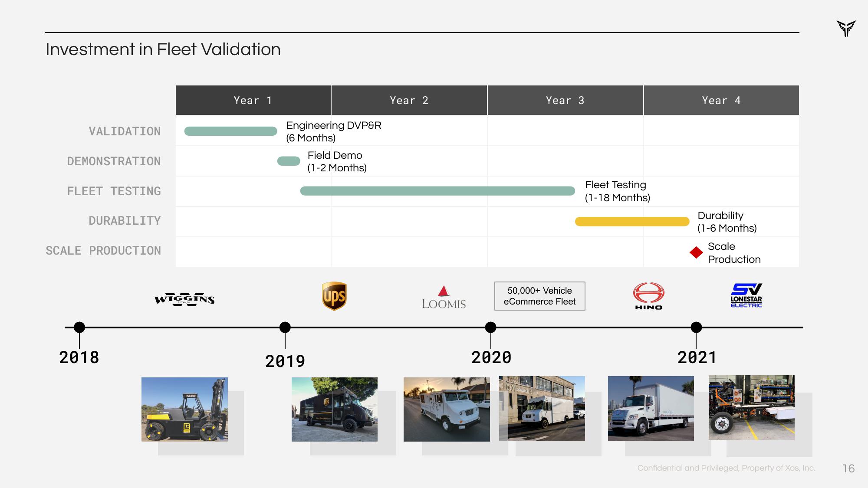Click the DURABILITY row label
868x488 pixels.
(x=125, y=220)
